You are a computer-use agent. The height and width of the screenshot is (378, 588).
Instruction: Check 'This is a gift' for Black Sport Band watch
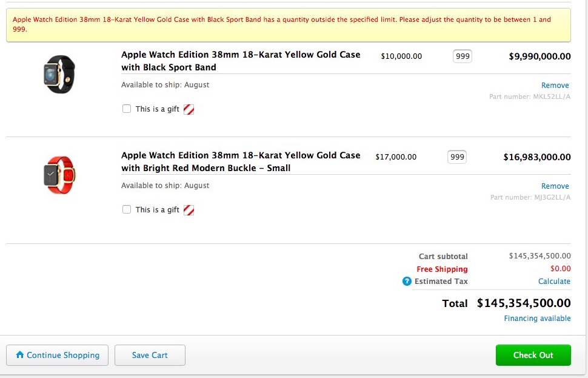(127, 109)
